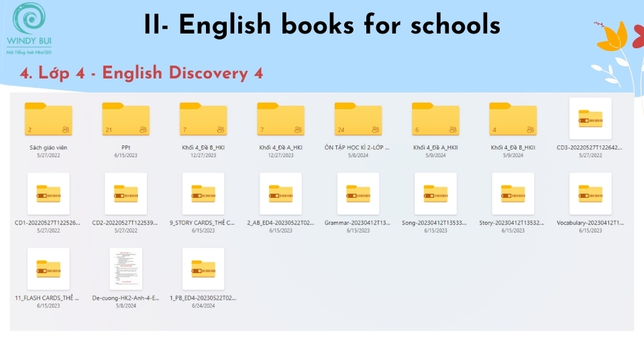The height and width of the screenshot is (362, 644).
Task: Select the Story zip archive
Action: click(x=513, y=194)
